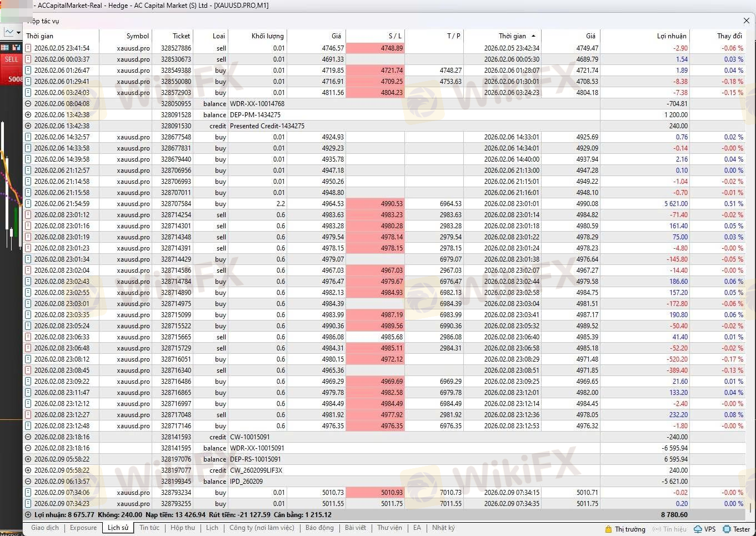Open the VPS cloud icon

[x=697, y=529]
